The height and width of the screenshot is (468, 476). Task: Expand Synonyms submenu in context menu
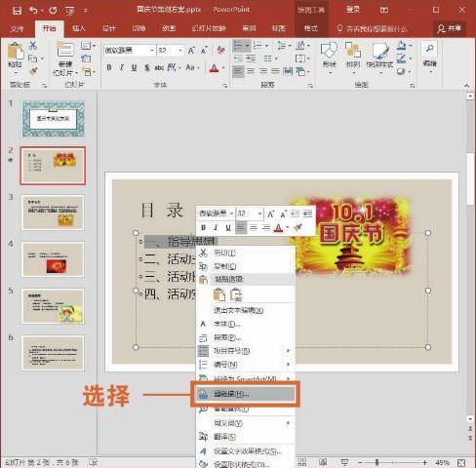point(288,423)
